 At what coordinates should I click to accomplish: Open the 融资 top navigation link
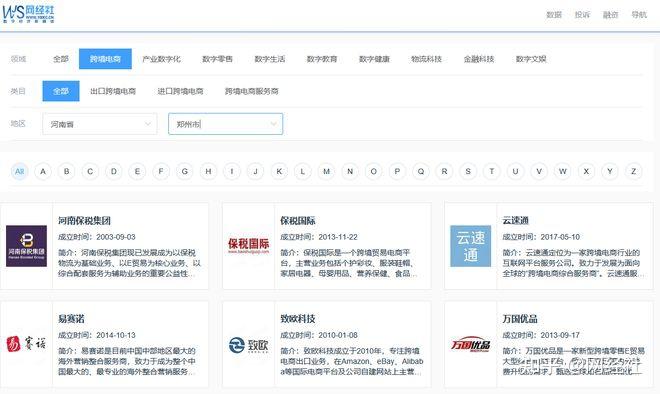pyautogui.click(x=610, y=15)
